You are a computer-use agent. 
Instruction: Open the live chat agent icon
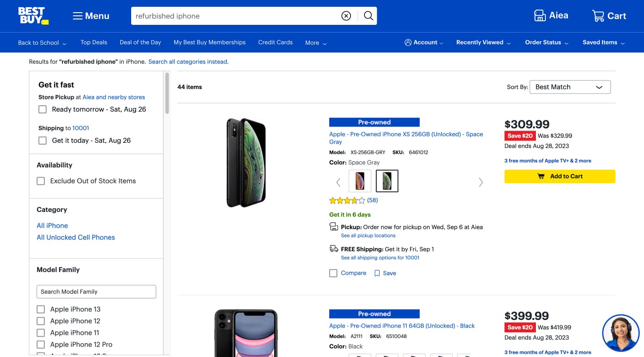pos(620,333)
